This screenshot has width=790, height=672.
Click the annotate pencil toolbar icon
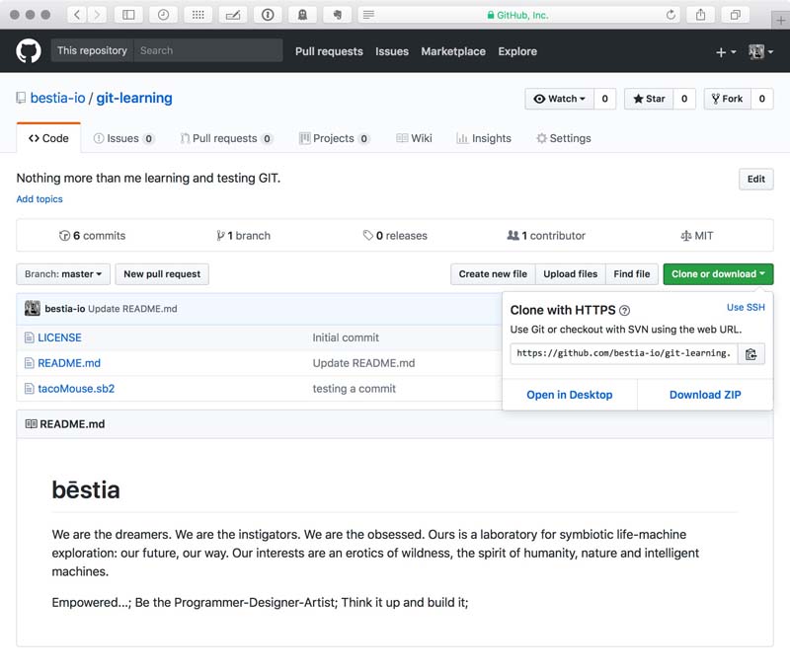point(233,15)
